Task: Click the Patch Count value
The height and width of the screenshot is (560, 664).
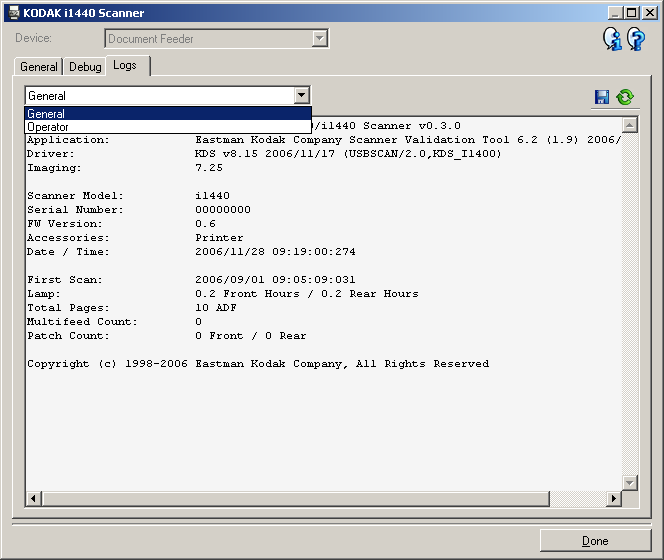Action: pos(251,335)
